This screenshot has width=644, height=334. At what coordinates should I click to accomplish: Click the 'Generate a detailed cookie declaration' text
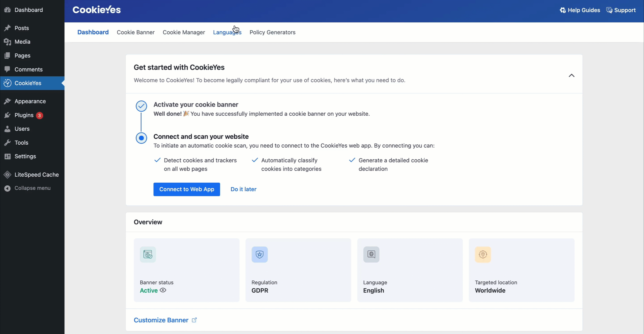coord(393,164)
